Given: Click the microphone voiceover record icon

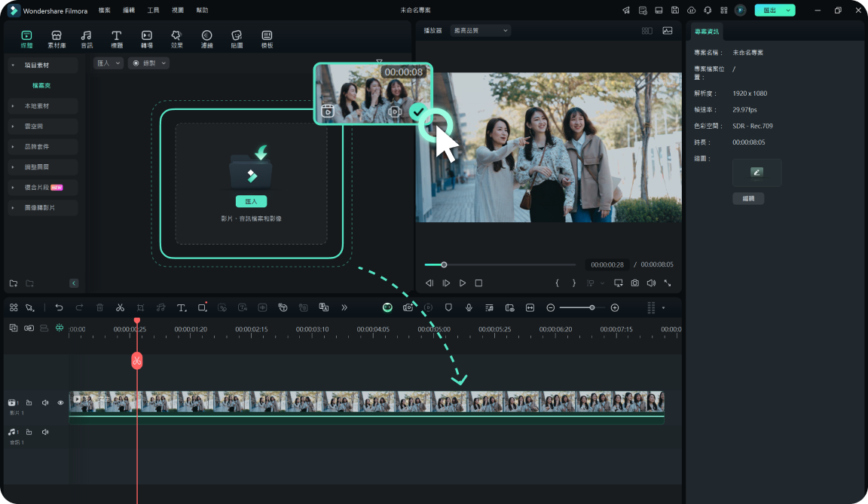Looking at the screenshot, I should coord(469,307).
